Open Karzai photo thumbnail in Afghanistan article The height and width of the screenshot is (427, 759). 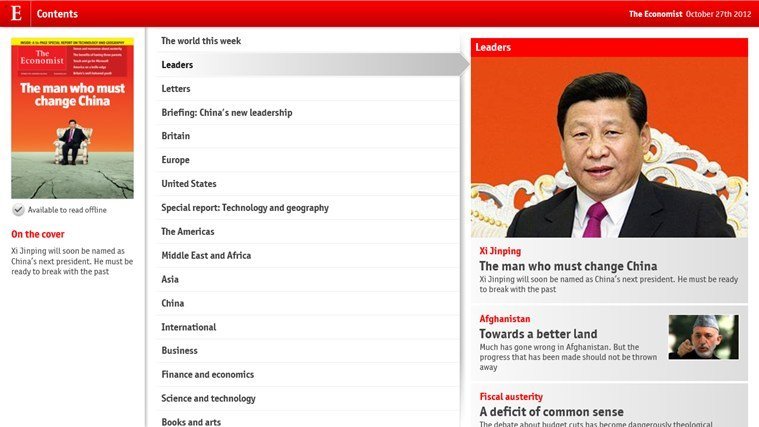[703, 337]
